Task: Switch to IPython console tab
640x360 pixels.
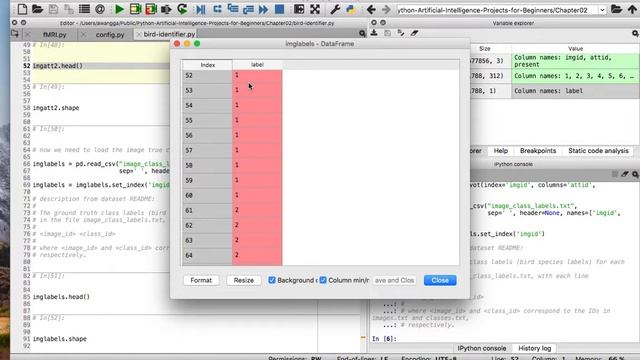Action: pyautogui.click(x=482, y=348)
